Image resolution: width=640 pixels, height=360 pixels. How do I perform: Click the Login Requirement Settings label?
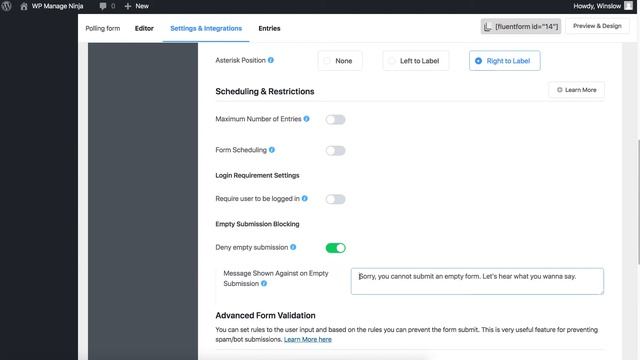(x=257, y=175)
